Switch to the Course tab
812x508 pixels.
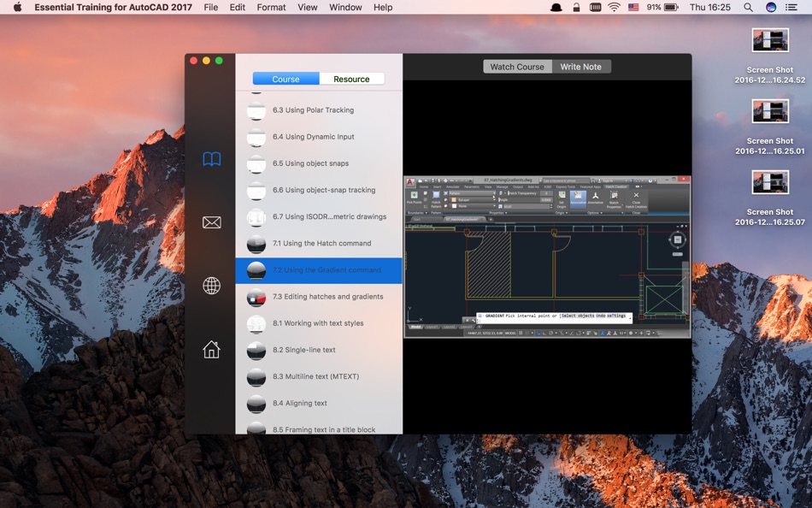click(285, 79)
